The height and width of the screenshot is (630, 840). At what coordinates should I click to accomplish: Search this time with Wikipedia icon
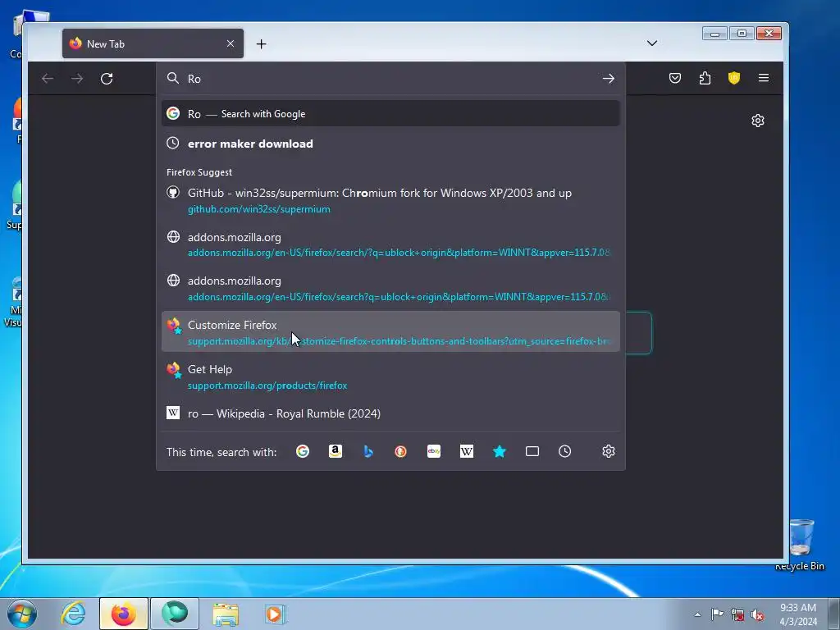point(467,452)
